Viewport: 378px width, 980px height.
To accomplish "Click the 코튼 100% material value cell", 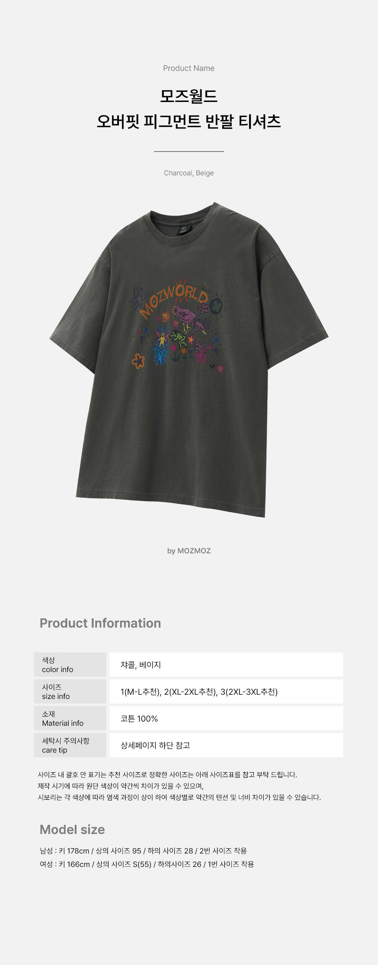I will (x=226, y=718).
